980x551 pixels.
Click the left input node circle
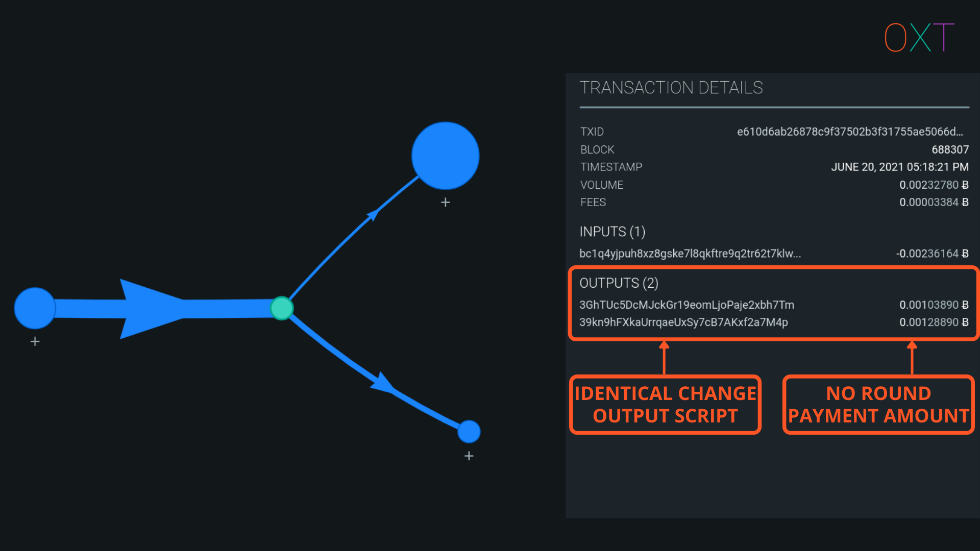click(x=35, y=308)
